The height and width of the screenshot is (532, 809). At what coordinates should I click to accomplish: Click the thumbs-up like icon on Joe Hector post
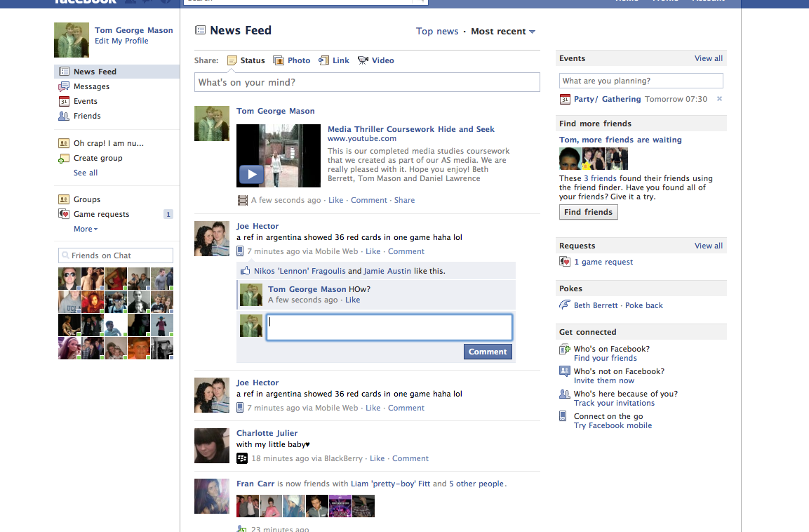[x=245, y=271]
